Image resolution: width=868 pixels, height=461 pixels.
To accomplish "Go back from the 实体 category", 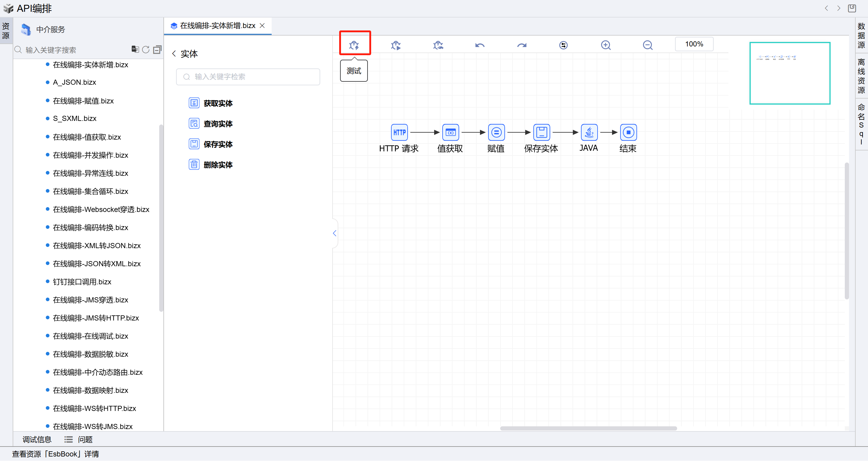I will point(174,54).
